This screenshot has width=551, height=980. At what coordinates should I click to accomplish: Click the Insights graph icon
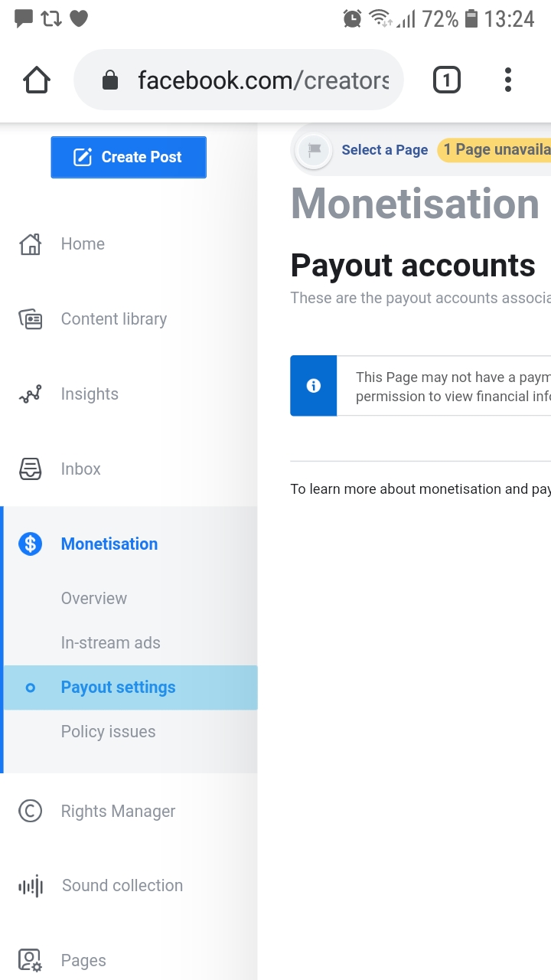click(30, 394)
